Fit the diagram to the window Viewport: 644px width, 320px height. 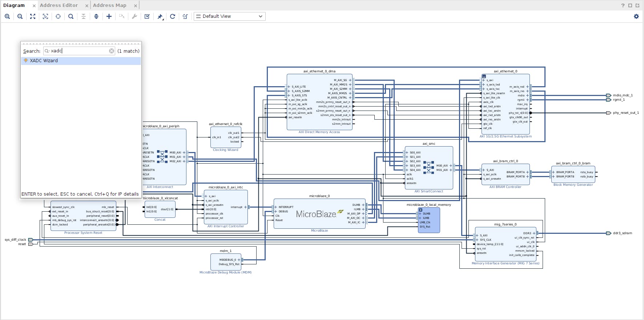click(x=33, y=16)
